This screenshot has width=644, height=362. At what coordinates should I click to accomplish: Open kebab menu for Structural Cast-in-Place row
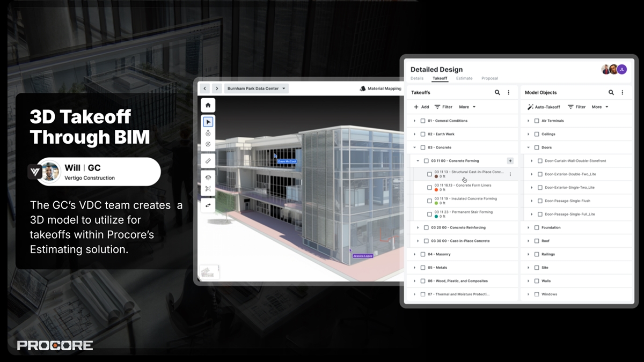(x=510, y=174)
